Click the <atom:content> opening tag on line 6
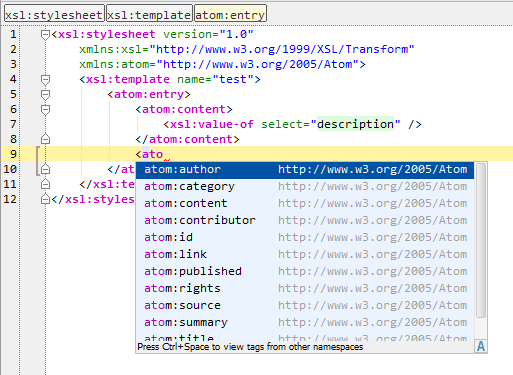The image size is (513, 375). [x=184, y=109]
